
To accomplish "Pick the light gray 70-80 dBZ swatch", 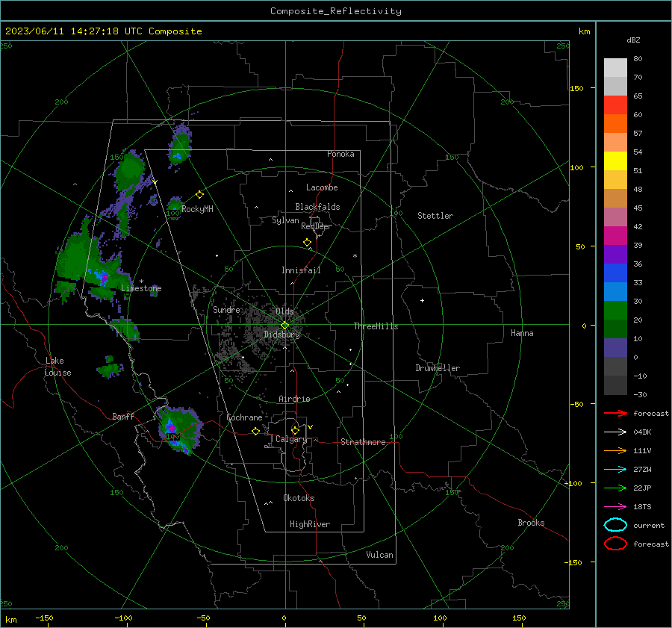I will pyautogui.click(x=615, y=68).
